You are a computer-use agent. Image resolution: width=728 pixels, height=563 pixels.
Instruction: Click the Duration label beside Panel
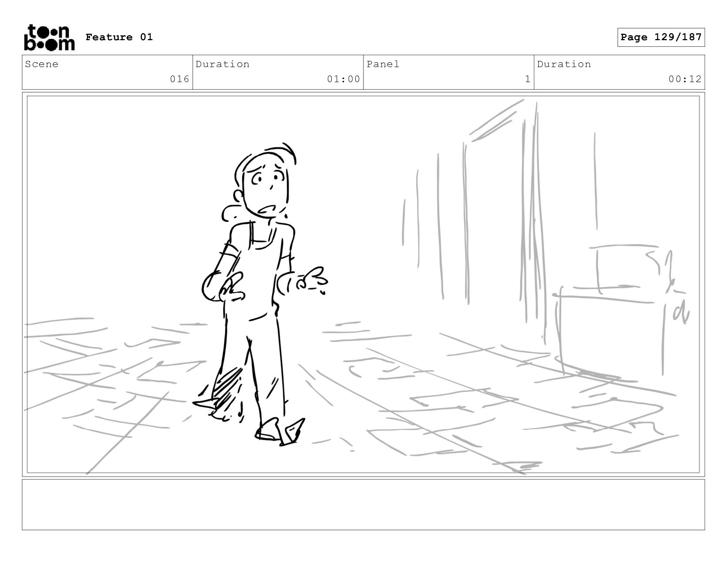pyautogui.click(x=564, y=64)
